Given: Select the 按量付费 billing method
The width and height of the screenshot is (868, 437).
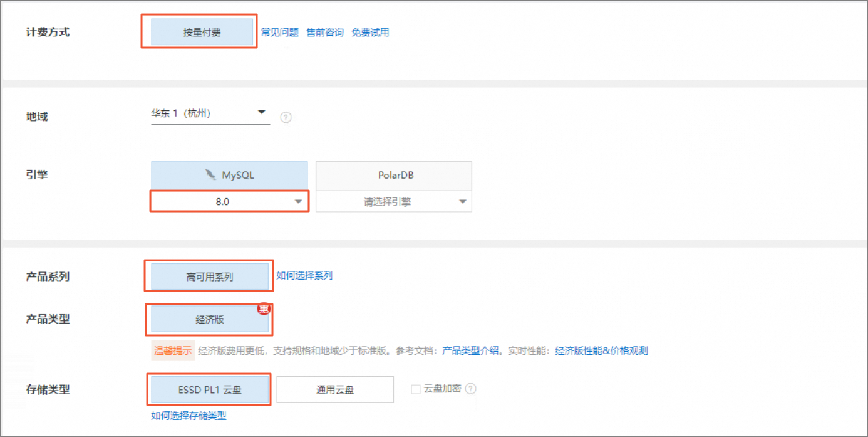Looking at the screenshot, I should click(202, 33).
